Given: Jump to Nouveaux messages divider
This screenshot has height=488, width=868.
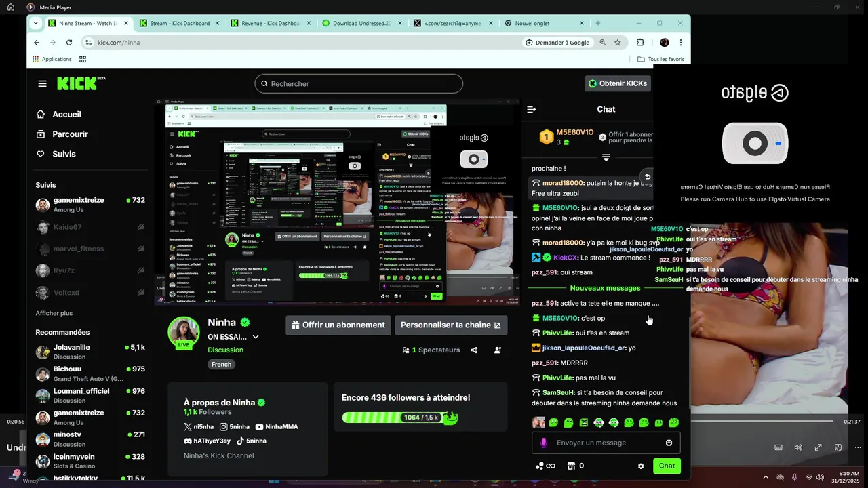Looking at the screenshot, I should point(604,288).
